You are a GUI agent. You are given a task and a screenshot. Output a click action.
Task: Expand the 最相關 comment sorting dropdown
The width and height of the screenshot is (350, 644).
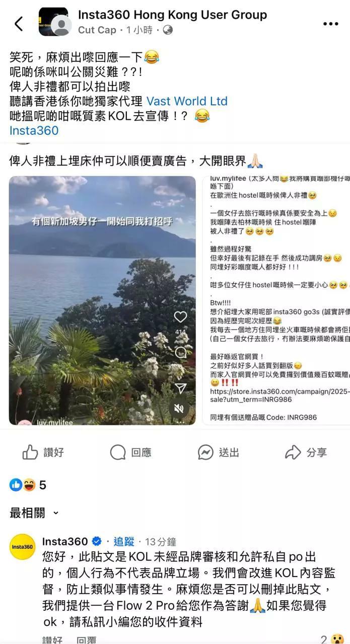click(x=34, y=513)
